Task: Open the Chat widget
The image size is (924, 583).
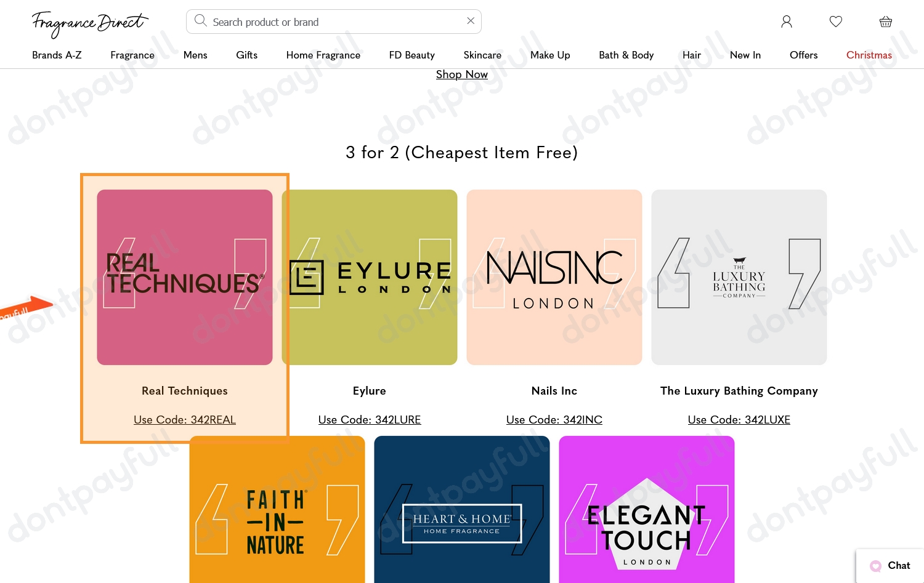Action: [x=890, y=566]
